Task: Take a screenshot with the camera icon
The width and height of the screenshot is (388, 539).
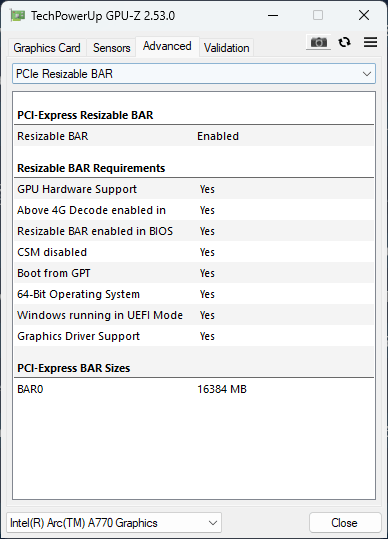Action: pyautogui.click(x=319, y=42)
